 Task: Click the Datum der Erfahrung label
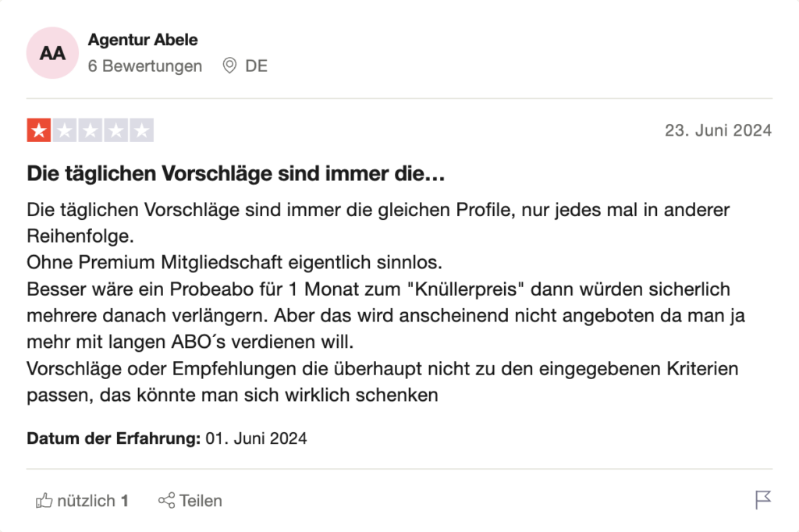114,438
